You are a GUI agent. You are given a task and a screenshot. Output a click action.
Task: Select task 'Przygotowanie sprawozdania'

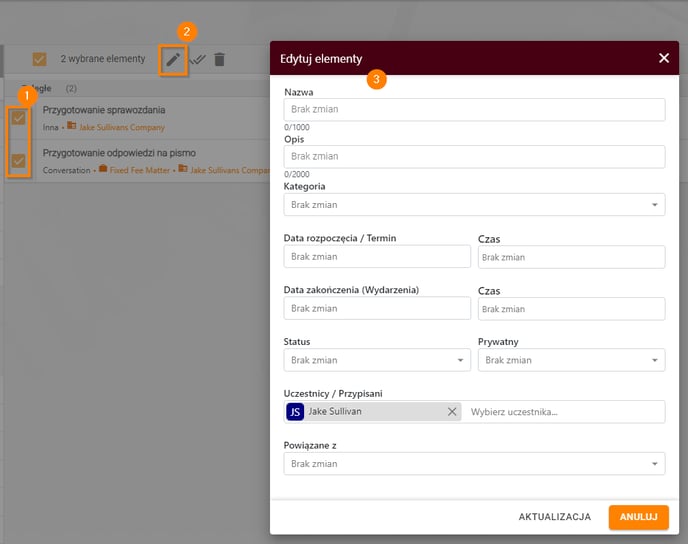point(104,110)
